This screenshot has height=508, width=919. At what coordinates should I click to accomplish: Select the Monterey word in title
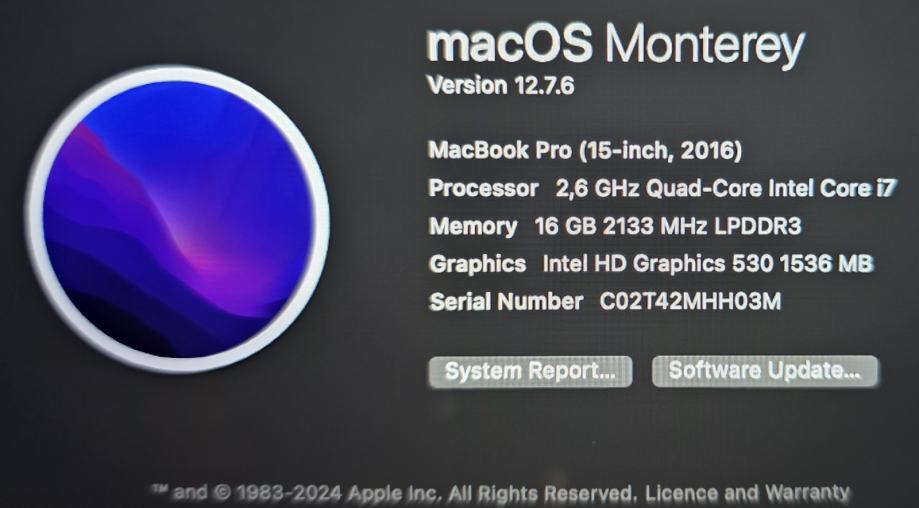pyautogui.click(x=705, y=47)
